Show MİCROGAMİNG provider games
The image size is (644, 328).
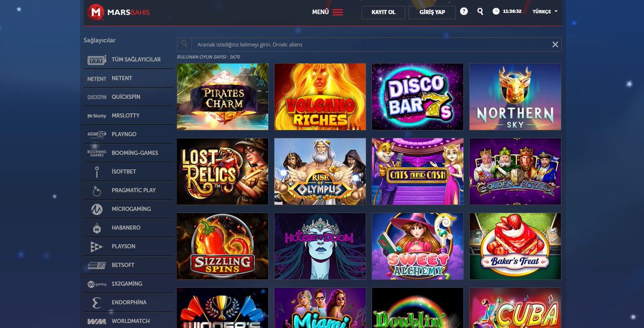click(x=131, y=209)
